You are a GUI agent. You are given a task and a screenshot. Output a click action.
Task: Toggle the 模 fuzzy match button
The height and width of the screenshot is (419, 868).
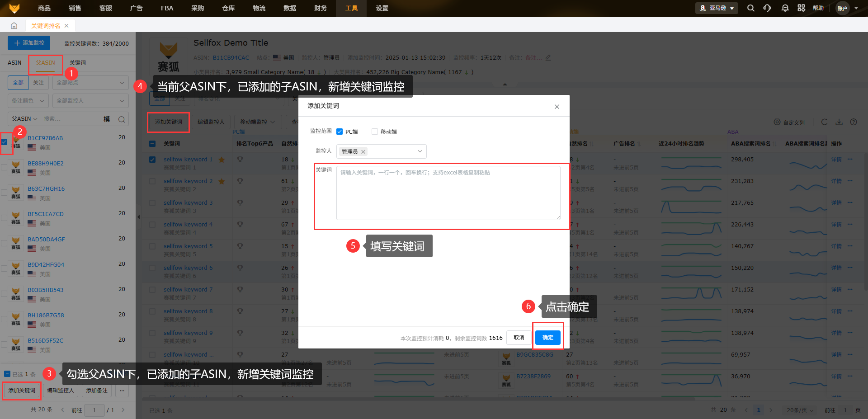[107, 119]
